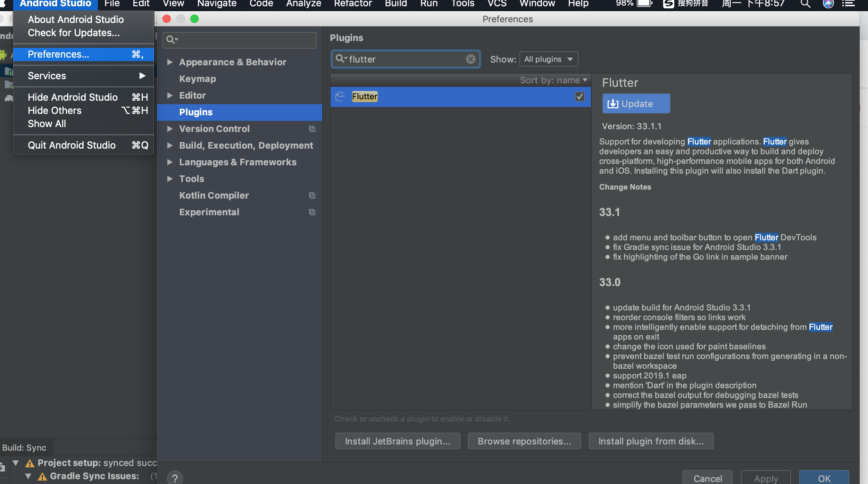Select Check for Updates menu entry
Image resolution: width=868 pixels, height=484 pixels.
pos(74,33)
